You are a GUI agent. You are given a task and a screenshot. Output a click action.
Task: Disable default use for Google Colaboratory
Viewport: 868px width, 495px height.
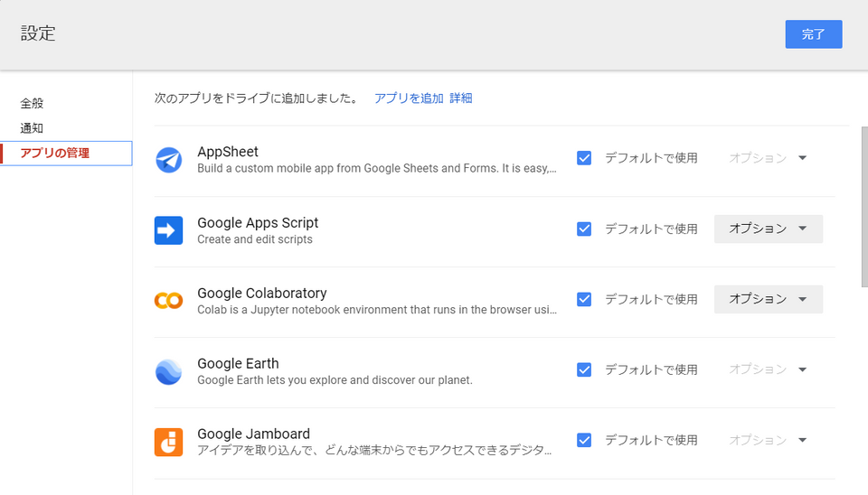[584, 299]
